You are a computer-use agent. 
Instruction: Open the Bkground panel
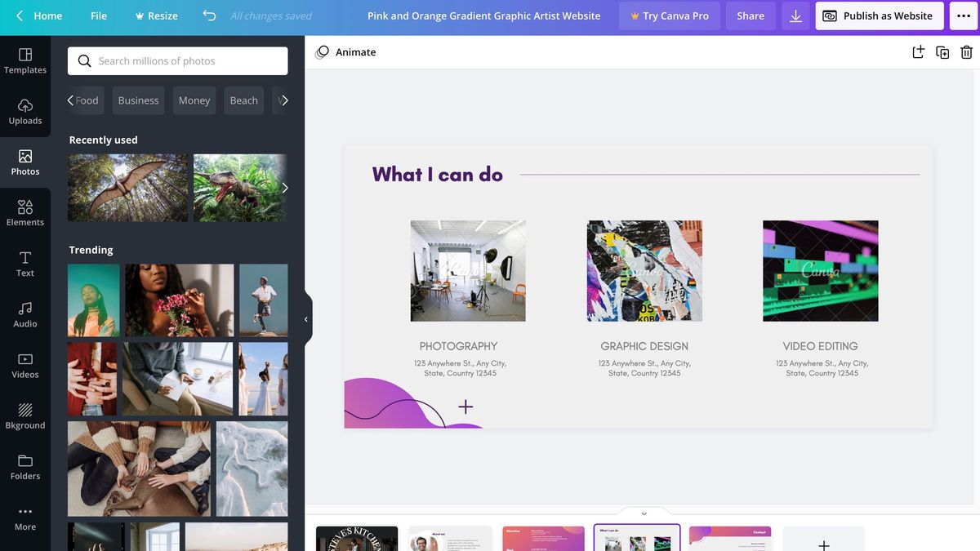click(24, 415)
